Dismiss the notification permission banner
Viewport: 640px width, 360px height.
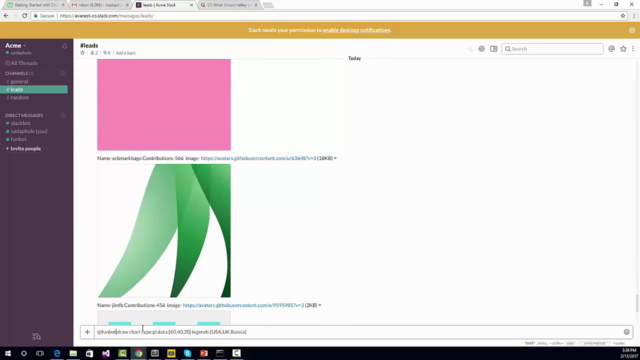(632, 30)
